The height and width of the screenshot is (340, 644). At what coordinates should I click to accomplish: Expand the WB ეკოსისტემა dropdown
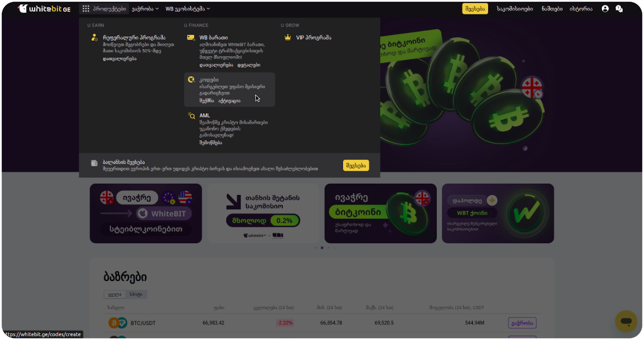[x=188, y=8]
